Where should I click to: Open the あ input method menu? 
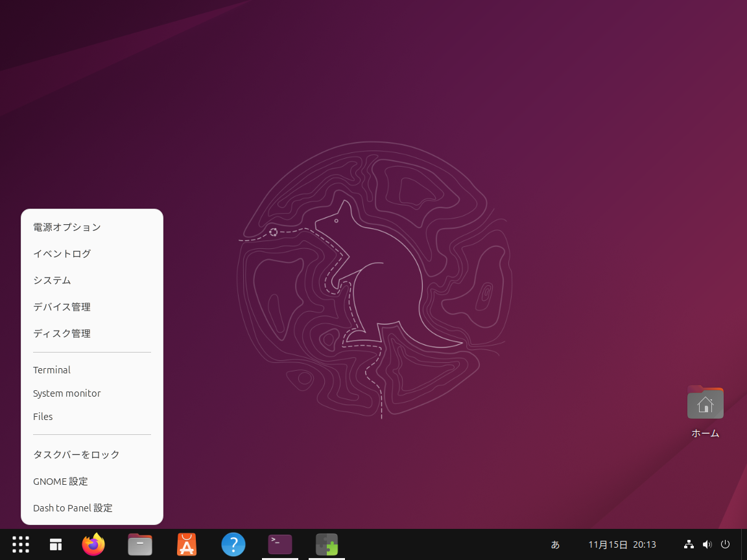(555, 544)
